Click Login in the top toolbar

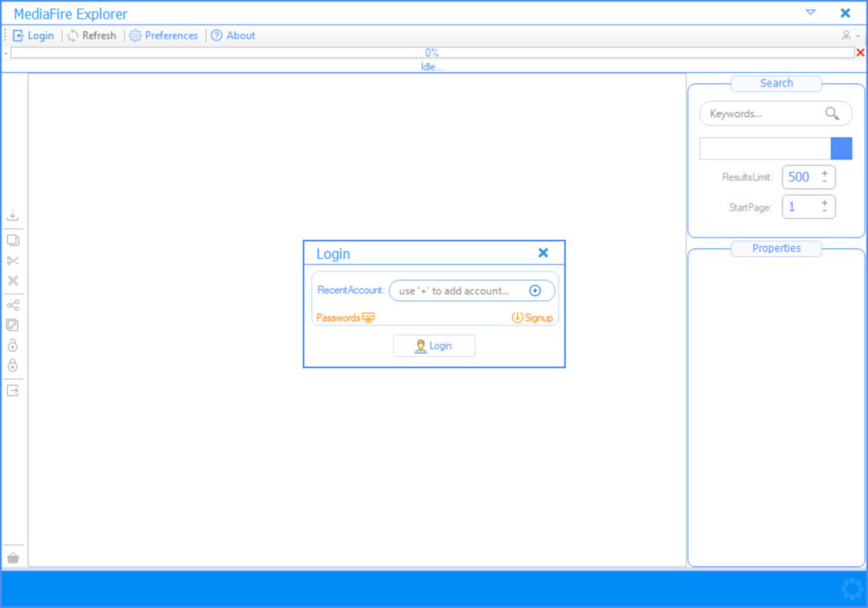coord(33,36)
